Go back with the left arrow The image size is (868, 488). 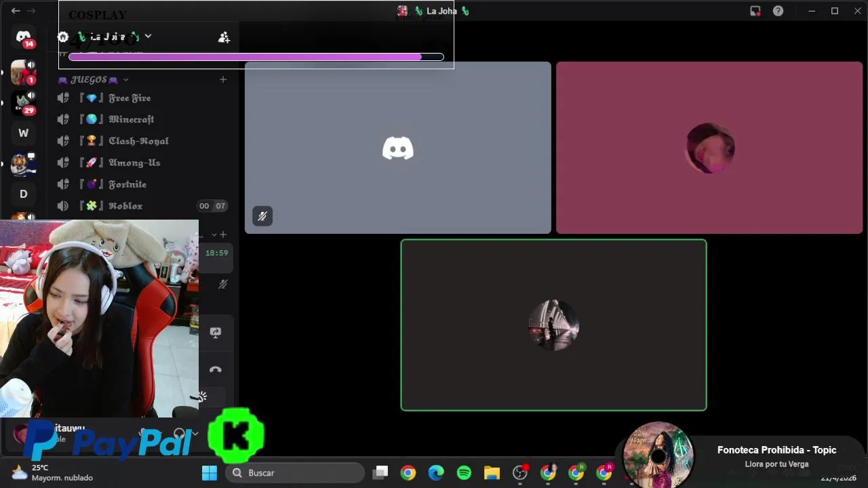[x=16, y=11]
